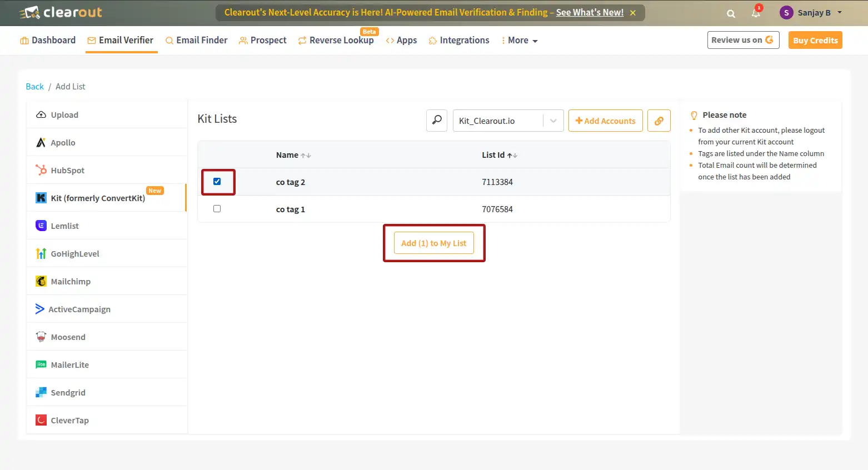Click the top header search icon
Screen dimensions: 868x470
coord(731,13)
